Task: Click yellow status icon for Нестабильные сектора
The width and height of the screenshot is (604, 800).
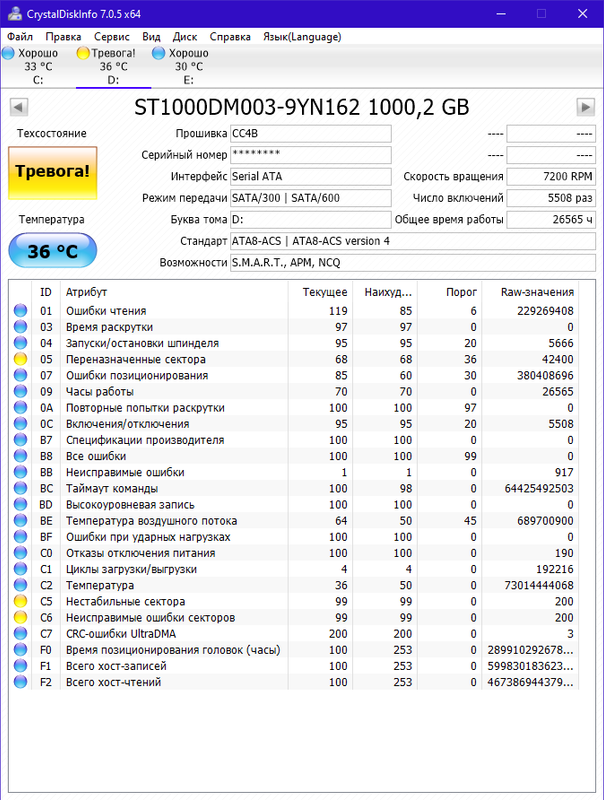Action: 20,601
